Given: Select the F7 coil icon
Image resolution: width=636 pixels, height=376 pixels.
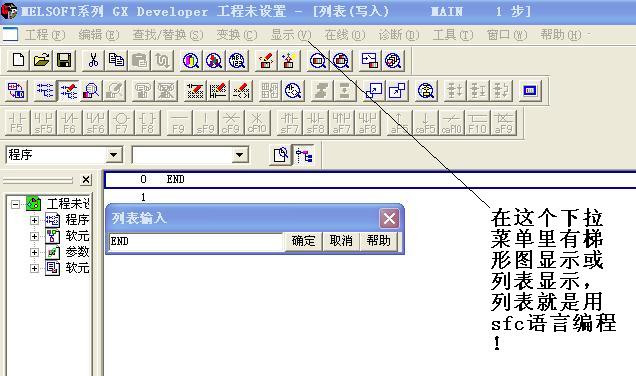Looking at the screenshot, I should click(121, 122).
